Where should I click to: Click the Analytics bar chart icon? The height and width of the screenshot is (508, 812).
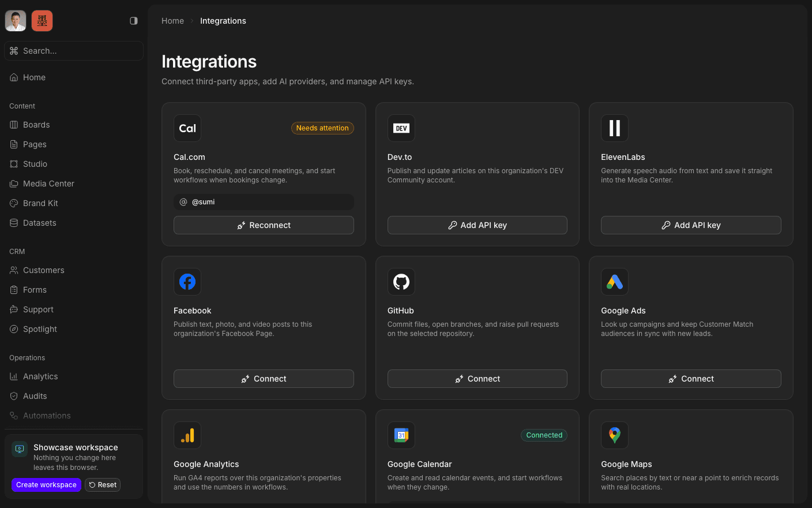(14, 376)
